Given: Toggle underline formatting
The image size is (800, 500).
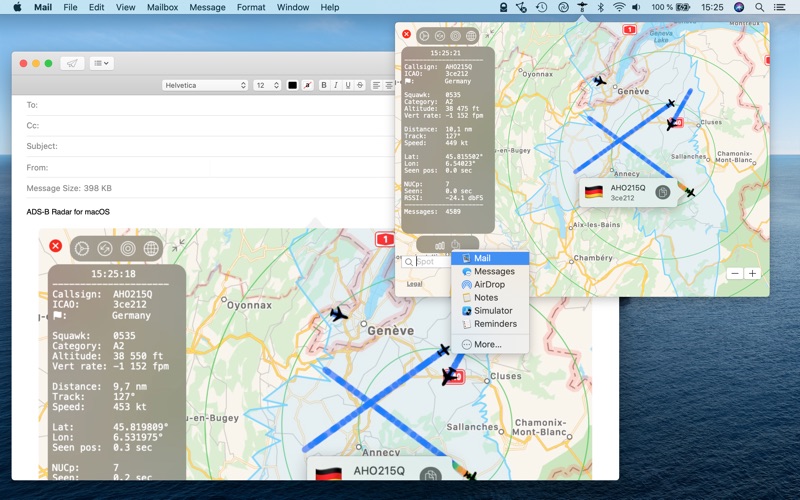Looking at the screenshot, I should tap(348, 85).
